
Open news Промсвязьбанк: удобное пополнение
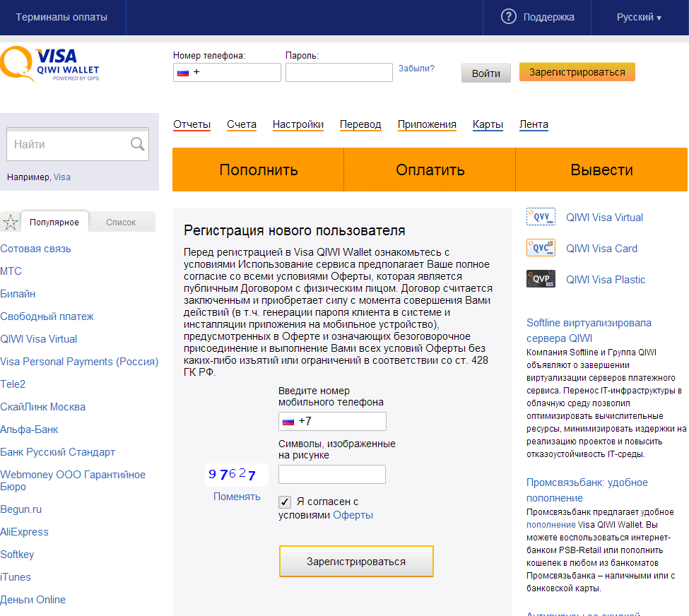coord(587,490)
